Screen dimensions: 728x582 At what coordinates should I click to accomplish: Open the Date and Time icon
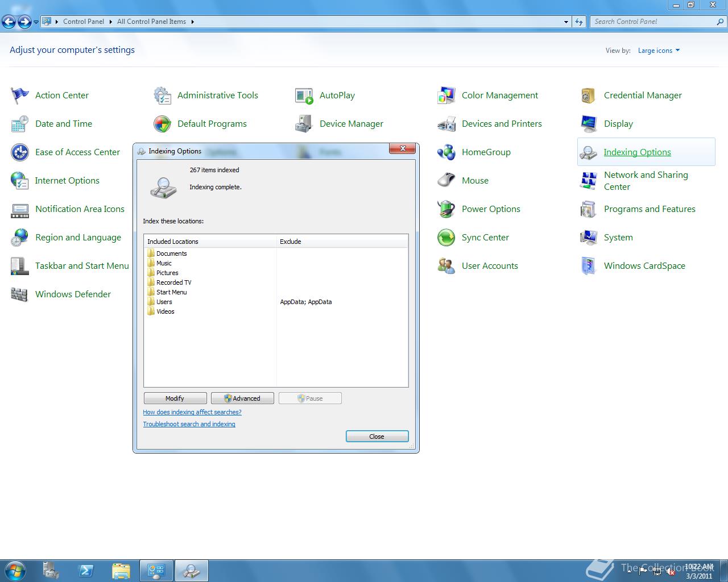19,124
